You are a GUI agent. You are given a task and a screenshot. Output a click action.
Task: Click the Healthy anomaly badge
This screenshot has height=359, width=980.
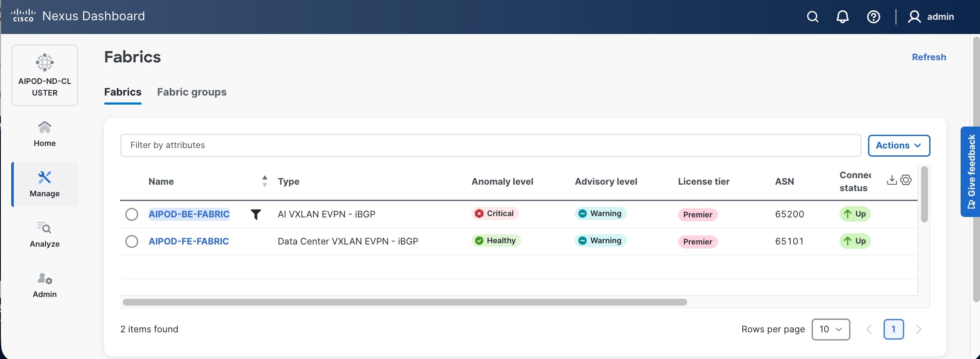pyautogui.click(x=496, y=241)
